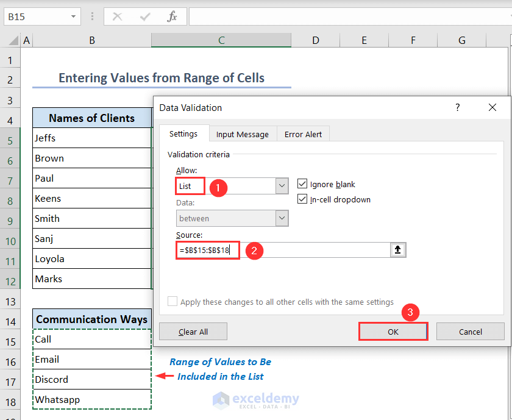The width and height of the screenshot is (512, 420).
Task: Toggle the Ignore blank checkbox
Action: coord(302,184)
